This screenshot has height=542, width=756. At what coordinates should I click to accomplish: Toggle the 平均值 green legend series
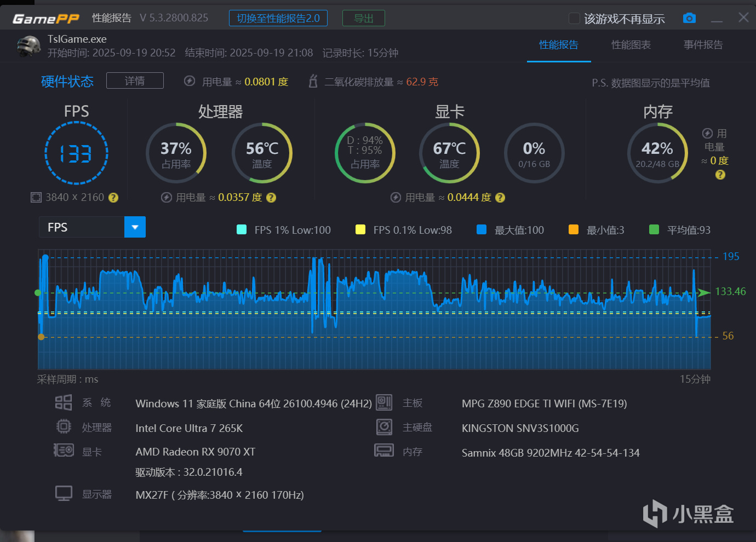tap(679, 230)
